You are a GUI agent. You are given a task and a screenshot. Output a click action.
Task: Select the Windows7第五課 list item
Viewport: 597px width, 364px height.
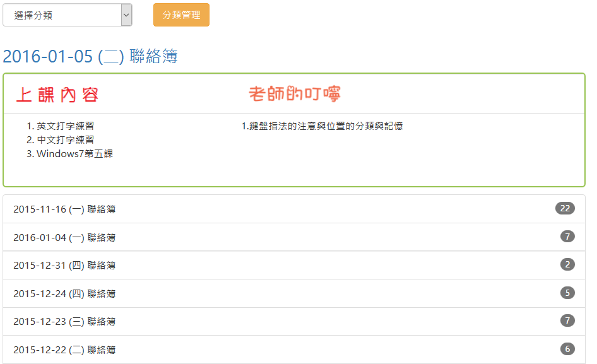pyautogui.click(x=74, y=154)
